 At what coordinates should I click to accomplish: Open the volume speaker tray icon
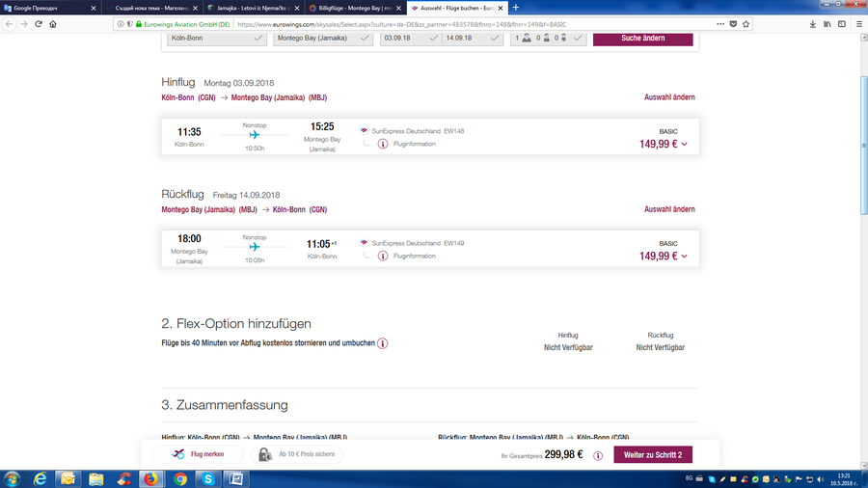click(821, 479)
